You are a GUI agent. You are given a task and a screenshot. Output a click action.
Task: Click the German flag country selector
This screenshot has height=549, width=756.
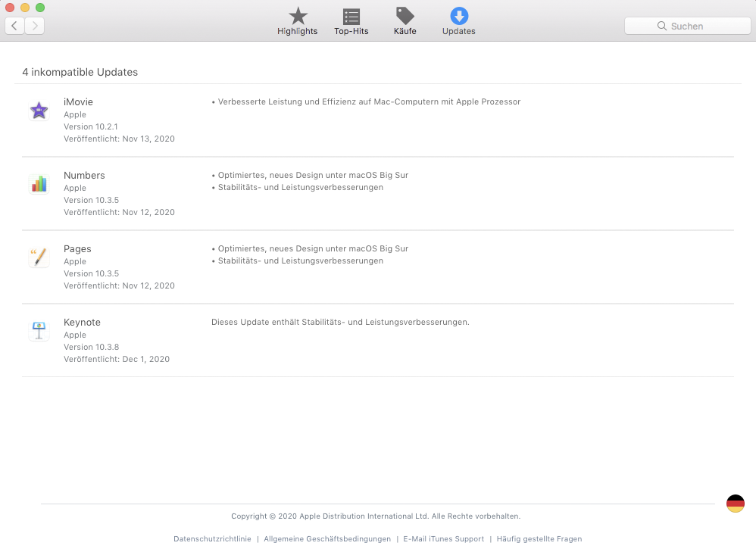(736, 504)
